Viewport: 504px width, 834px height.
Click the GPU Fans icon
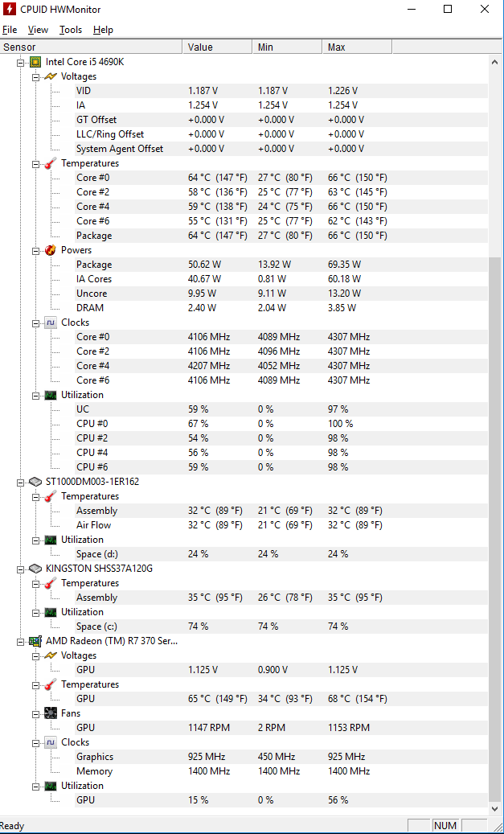tap(51, 713)
